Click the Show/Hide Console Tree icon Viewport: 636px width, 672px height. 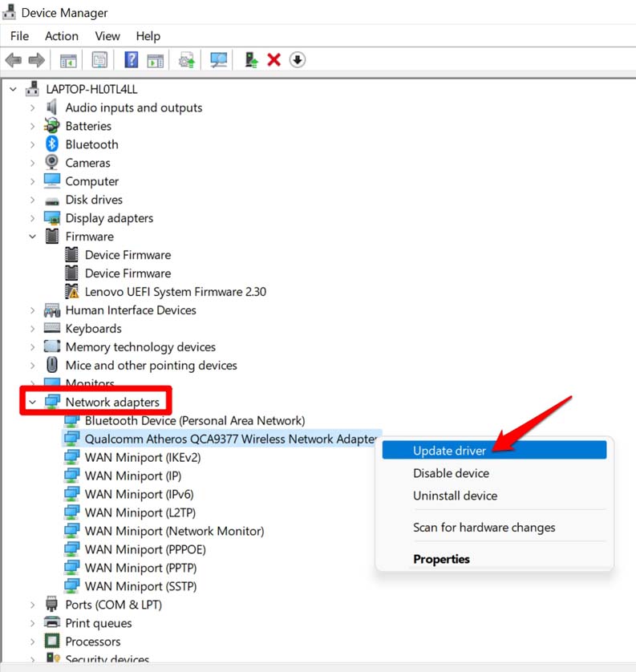[x=68, y=60]
